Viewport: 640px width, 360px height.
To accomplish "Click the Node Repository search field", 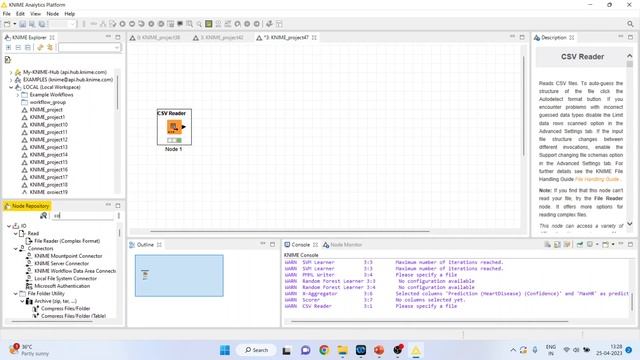I will [x=82, y=216].
